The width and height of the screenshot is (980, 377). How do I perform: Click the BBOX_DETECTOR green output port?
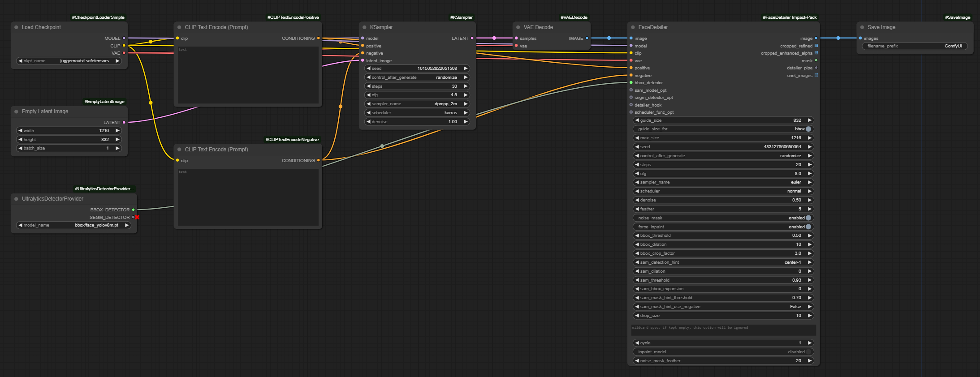pyautogui.click(x=134, y=210)
